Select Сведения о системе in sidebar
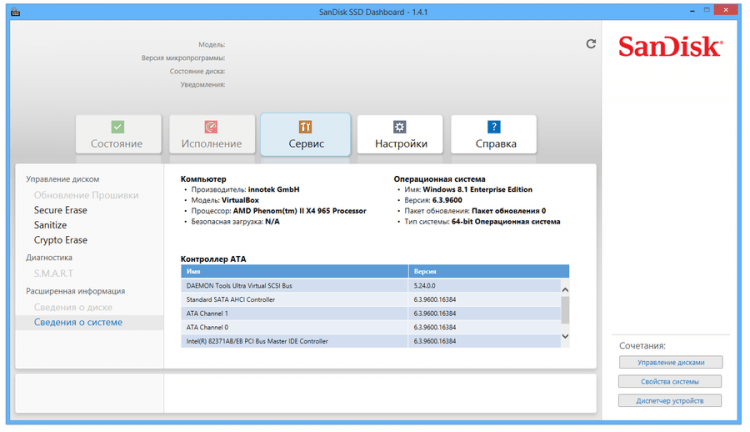 pyautogui.click(x=78, y=322)
